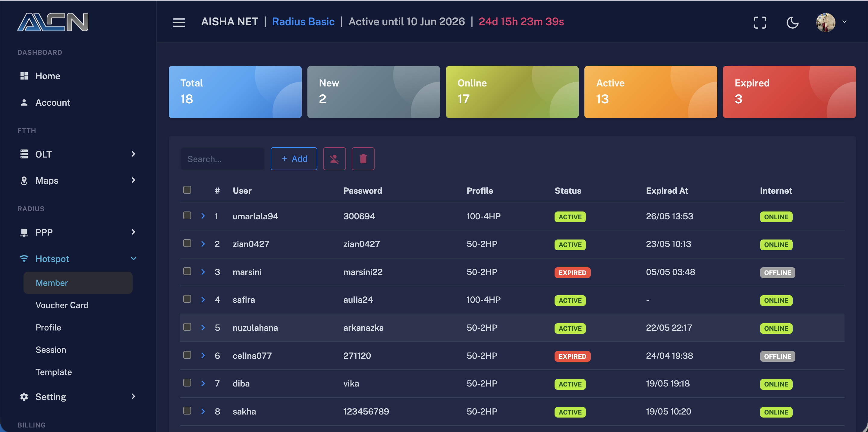Click the Add member button
The height and width of the screenshot is (432, 868).
(294, 158)
